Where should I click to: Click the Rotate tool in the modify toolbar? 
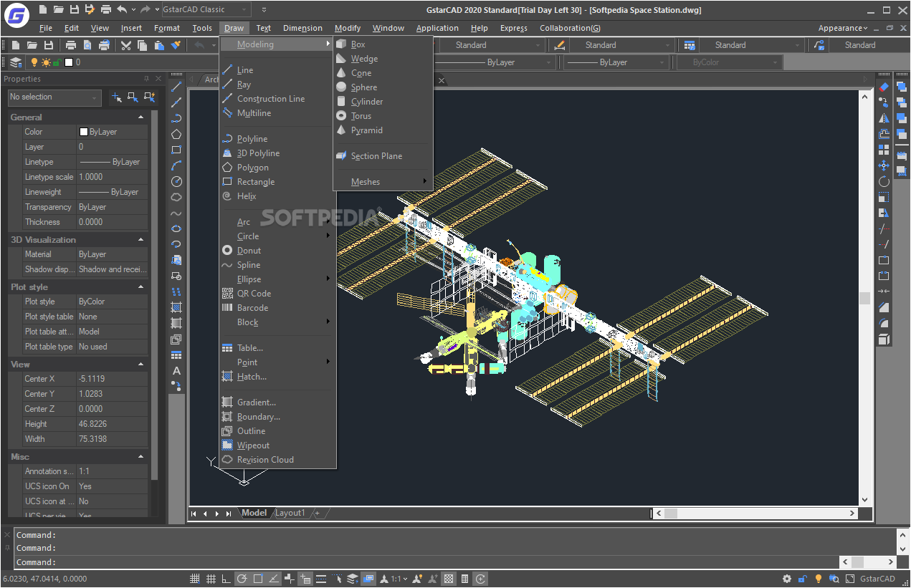[884, 181]
